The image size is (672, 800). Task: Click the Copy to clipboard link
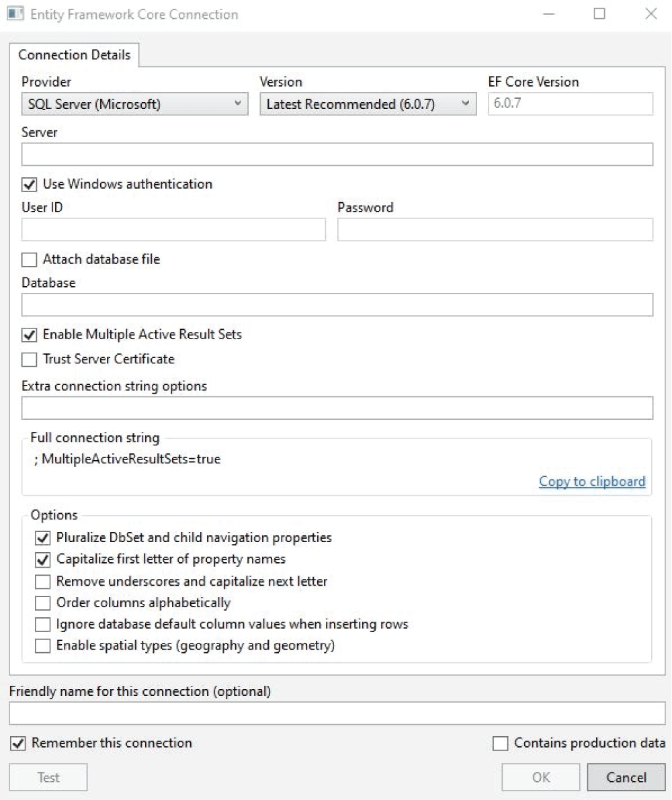click(592, 482)
